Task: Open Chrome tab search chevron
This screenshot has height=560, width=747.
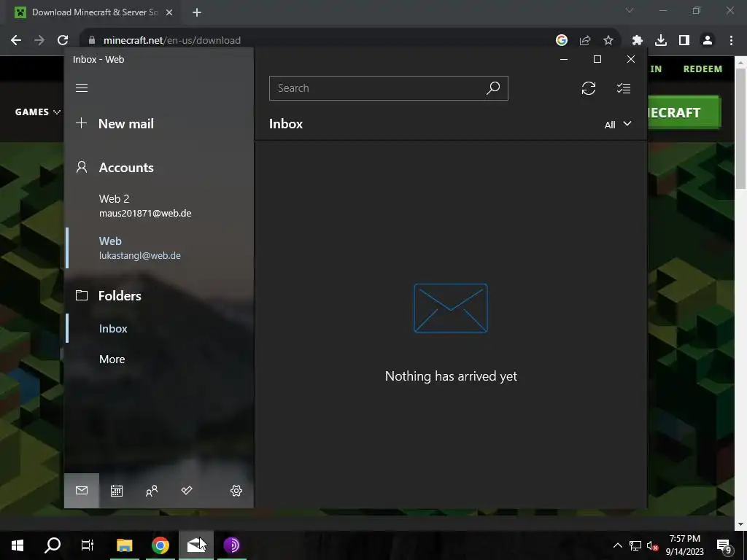Action: tap(630, 10)
